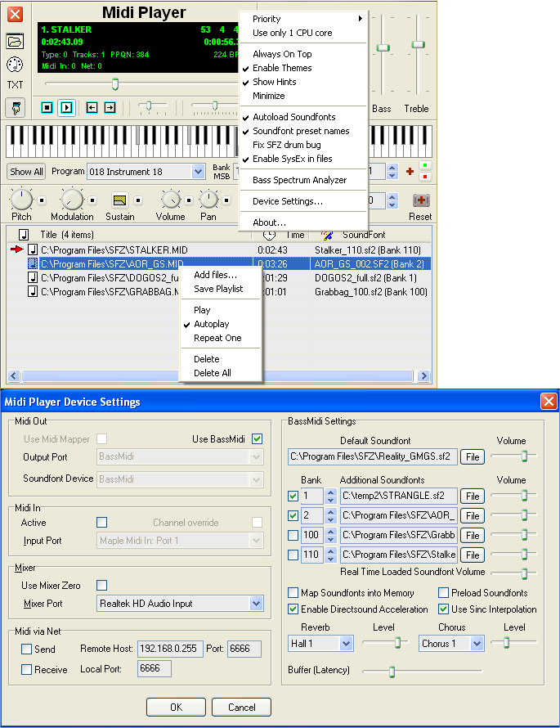Select Delete All in context menu

click(x=221, y=373)
